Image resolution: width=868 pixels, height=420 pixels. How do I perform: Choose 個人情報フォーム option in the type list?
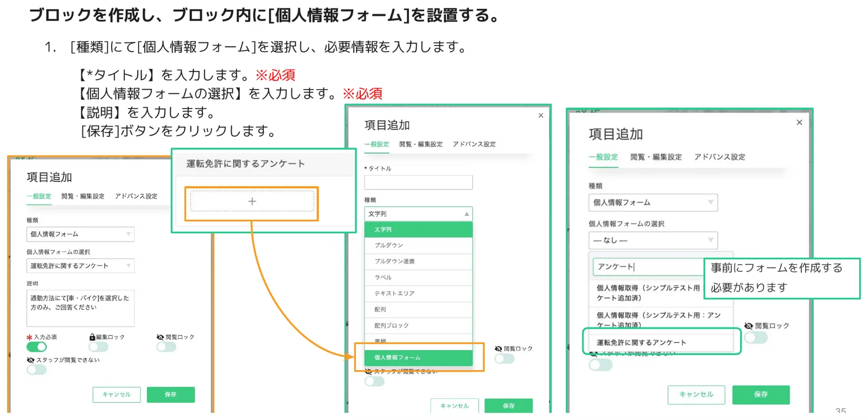pyautogui.click(x=418, y=358)
